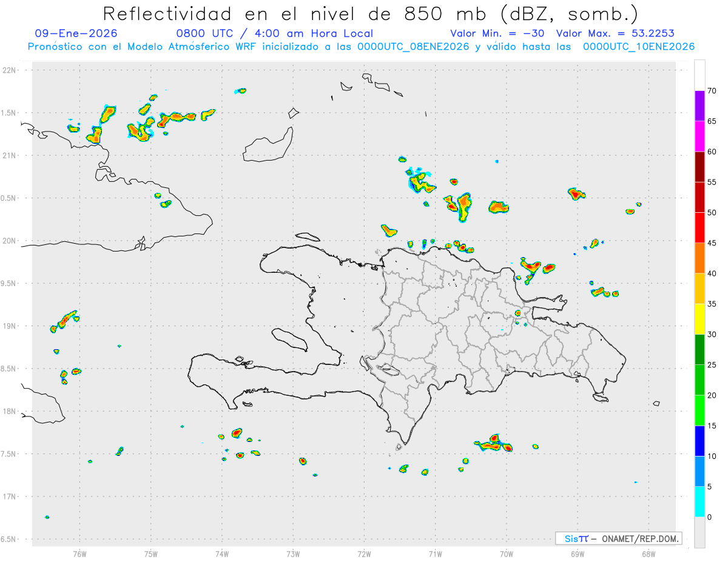Image resolution: width=728 pixels, height=562 pixels.
Task: Click the '21N' latitude label
Action: (x=10, y=155)
